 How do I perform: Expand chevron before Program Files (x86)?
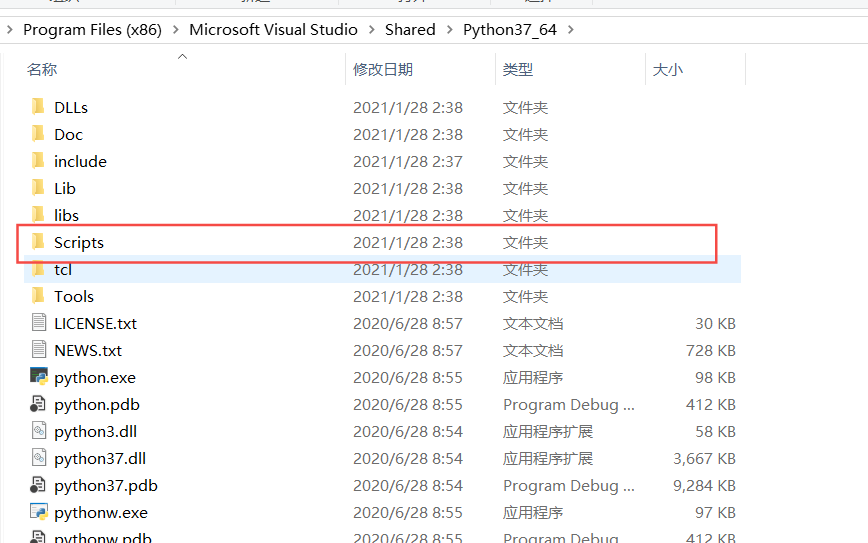[9, 29]
